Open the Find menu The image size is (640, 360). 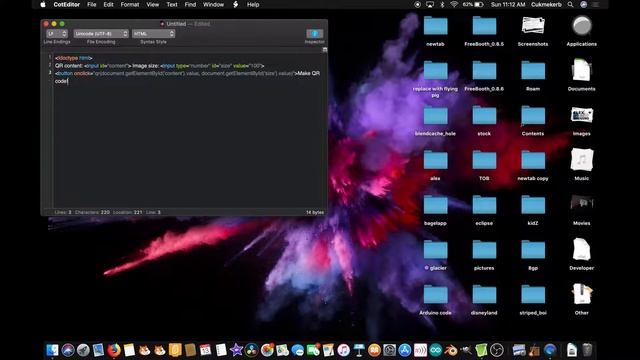click(190, 4)
